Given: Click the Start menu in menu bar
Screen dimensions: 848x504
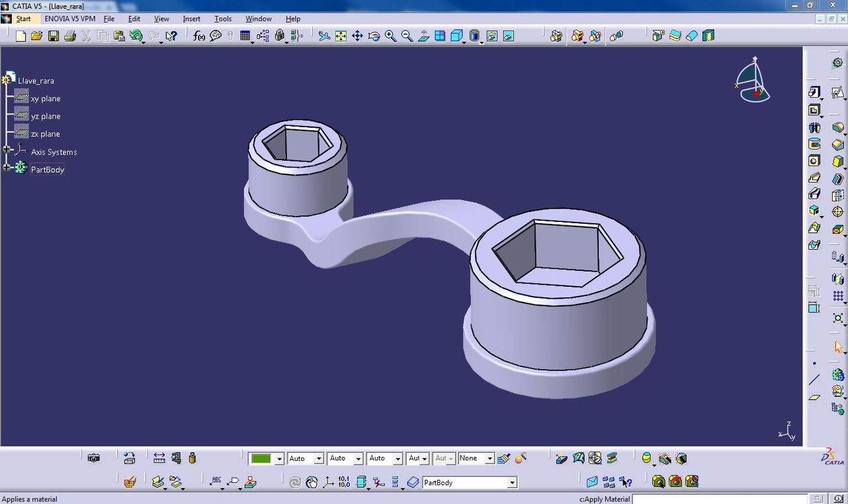Looking at the screenshot, I should 23,19.
